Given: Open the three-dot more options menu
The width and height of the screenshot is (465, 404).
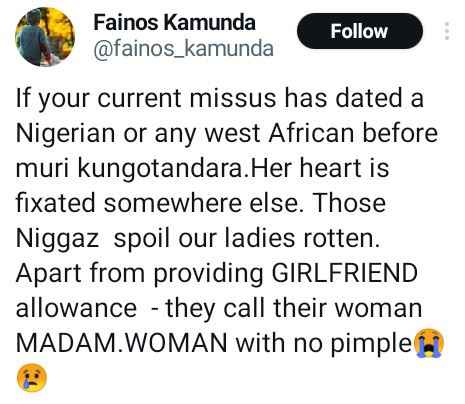Looking at the screenshot, I should 447,31.
